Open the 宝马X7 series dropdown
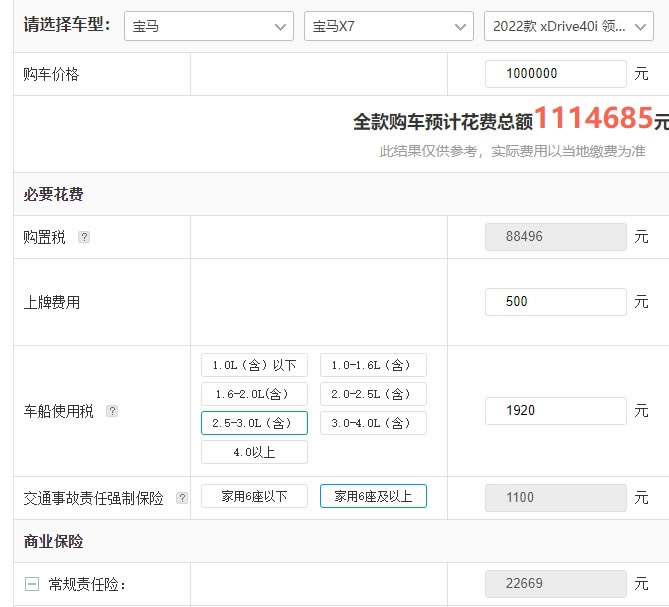 [x=389, y=26]
